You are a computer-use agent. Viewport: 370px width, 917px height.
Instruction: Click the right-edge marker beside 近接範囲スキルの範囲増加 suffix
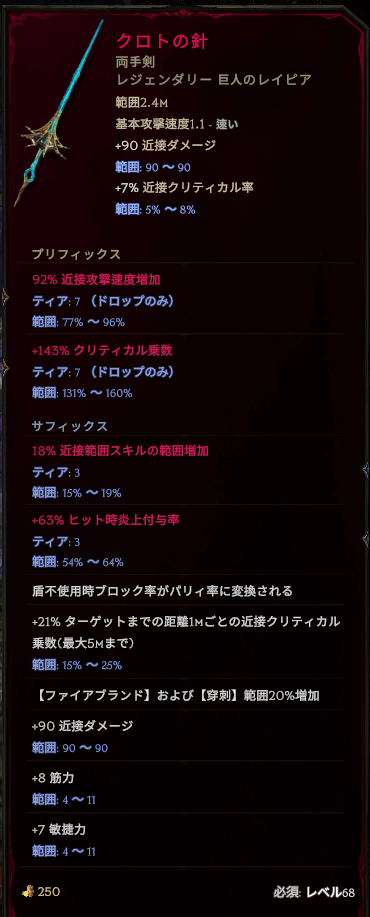coord(365,467)
